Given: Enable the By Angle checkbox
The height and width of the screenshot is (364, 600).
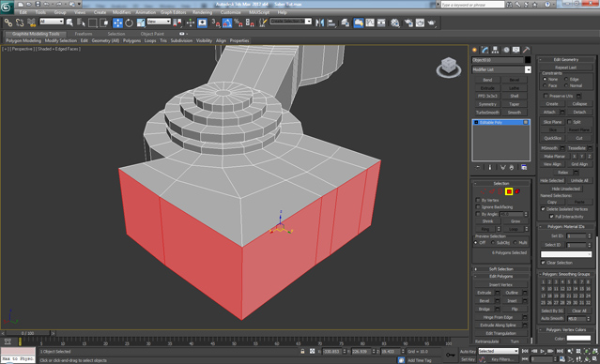Looking at the screenshot, I should click(x=478, y=214).
